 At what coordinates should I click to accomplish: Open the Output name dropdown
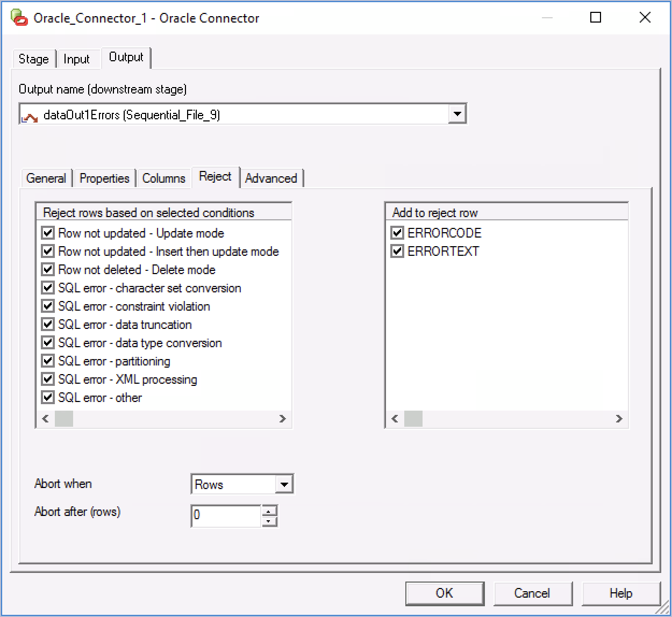[x=457, y=114]
